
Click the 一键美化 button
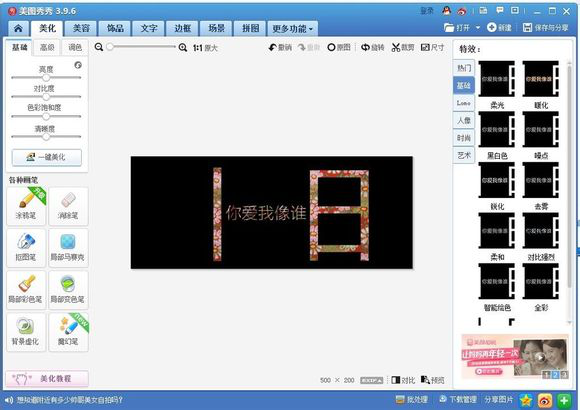pos(47,157)
